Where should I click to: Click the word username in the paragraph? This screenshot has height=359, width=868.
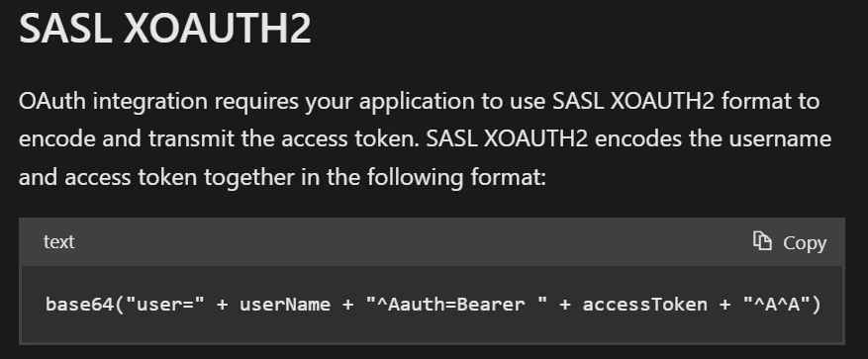(x=780, y=138)
